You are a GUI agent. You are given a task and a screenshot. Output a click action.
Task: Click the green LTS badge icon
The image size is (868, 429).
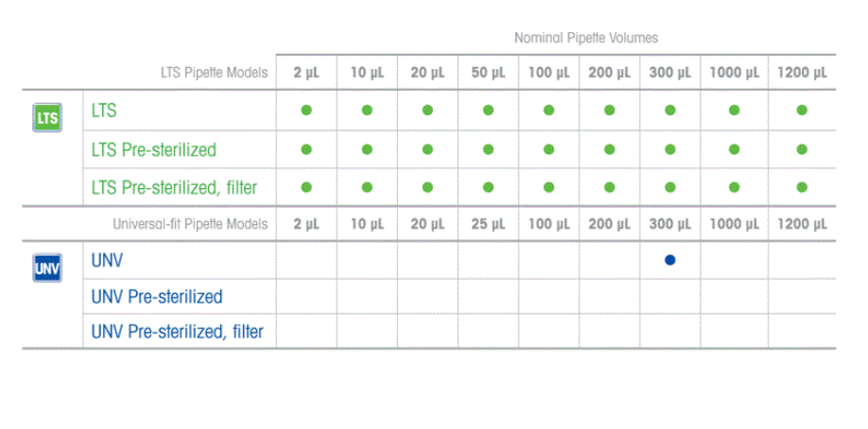pyautogui.click(x=47, y=117)
